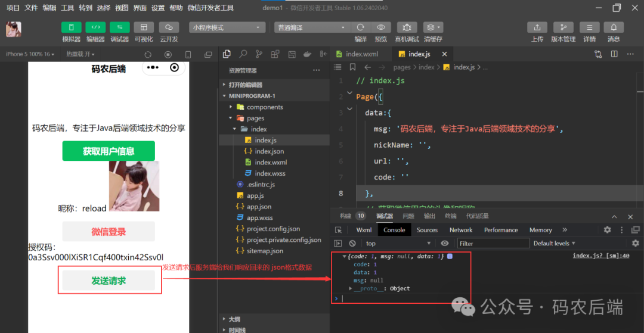Click the split editor icon
Viewport: 644px width, 333px height.
[614, 54]
